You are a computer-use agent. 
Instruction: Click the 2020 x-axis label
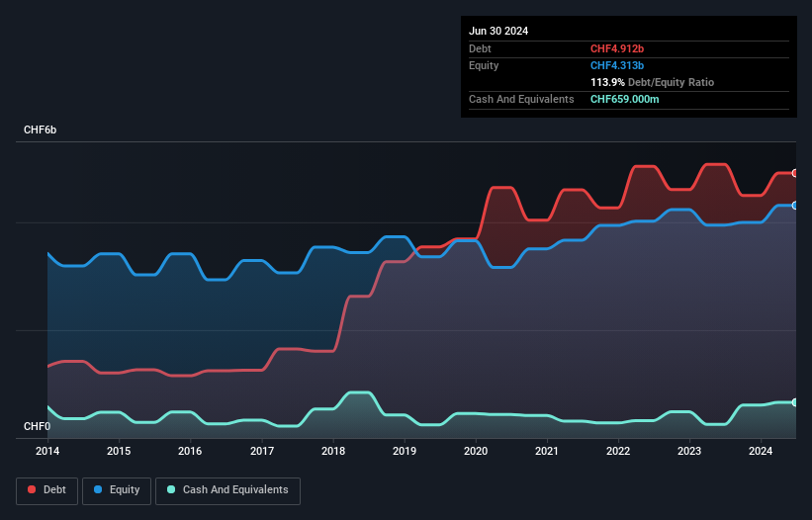click(x=476, y=451)
